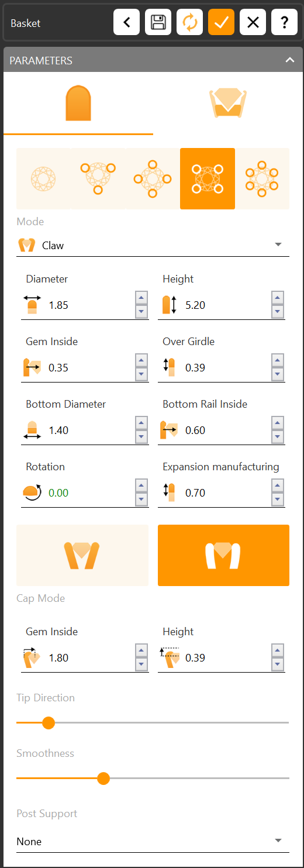Image resolution: width=304 pixels, height=868 pixels.
Task: Click the Rotation value field
Action: (x=89, y=492)
